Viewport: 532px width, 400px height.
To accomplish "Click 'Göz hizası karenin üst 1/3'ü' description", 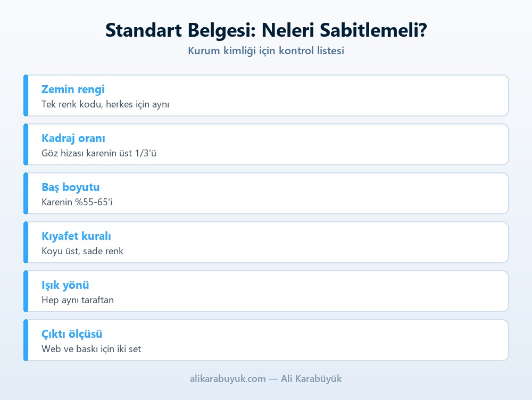I will (x=99, y=153).
